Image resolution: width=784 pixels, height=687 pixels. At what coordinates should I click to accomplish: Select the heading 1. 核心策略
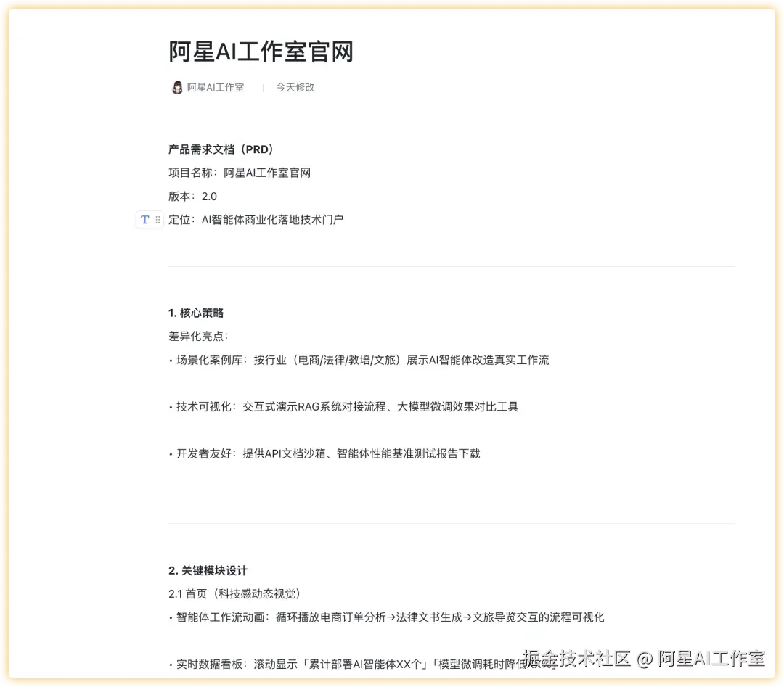(x=195, y=313)
